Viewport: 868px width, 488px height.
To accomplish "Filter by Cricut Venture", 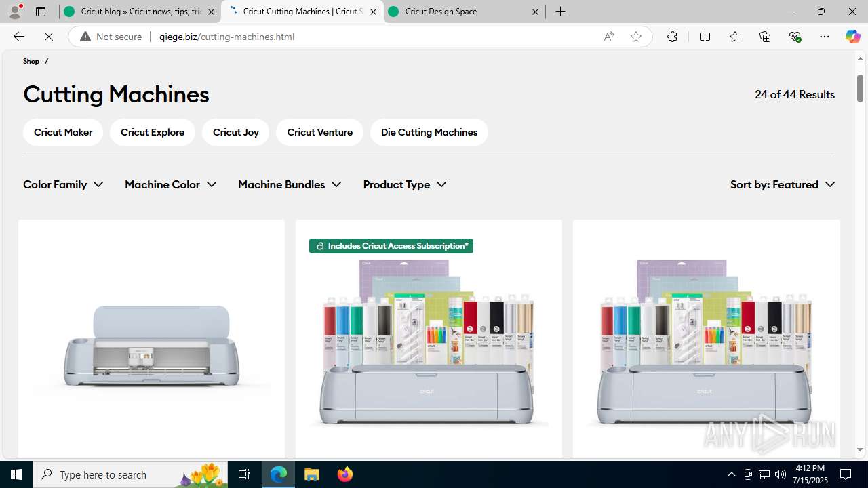I will pos(319,132).
